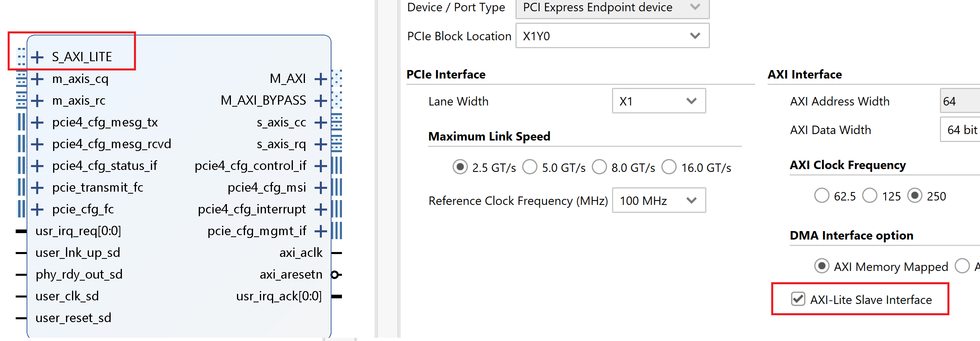This screenshot has height=341, width=980.
Task: Open the PCIe Block Location dropdown
Action: point(612,35)
